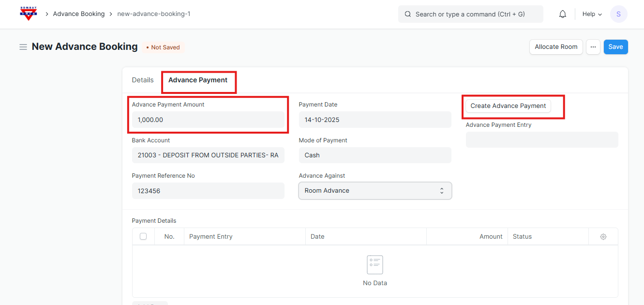The height and width of the screenshot is (305, 644).
Task: Click the Create Advance Payment button
Action: coord(508,106)
